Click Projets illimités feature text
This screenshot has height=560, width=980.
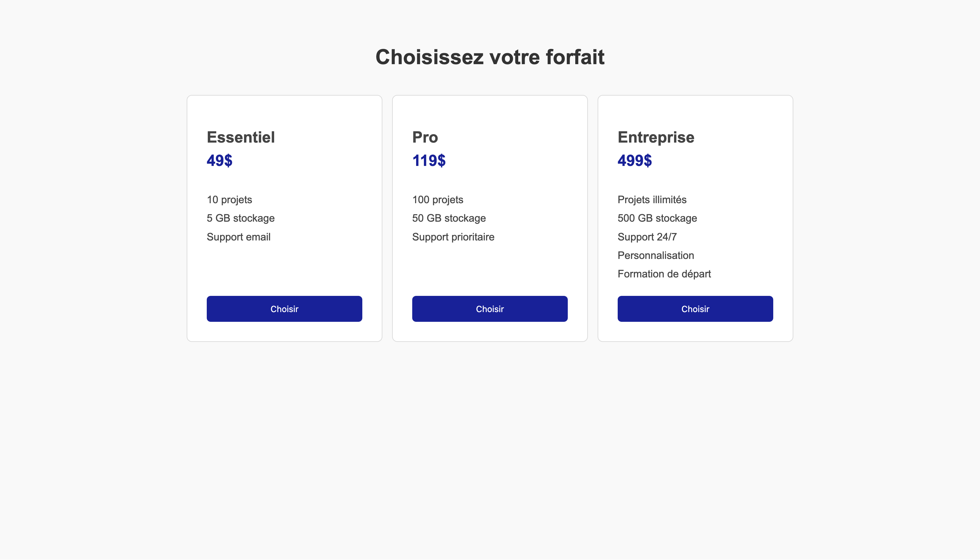(652, 200)
